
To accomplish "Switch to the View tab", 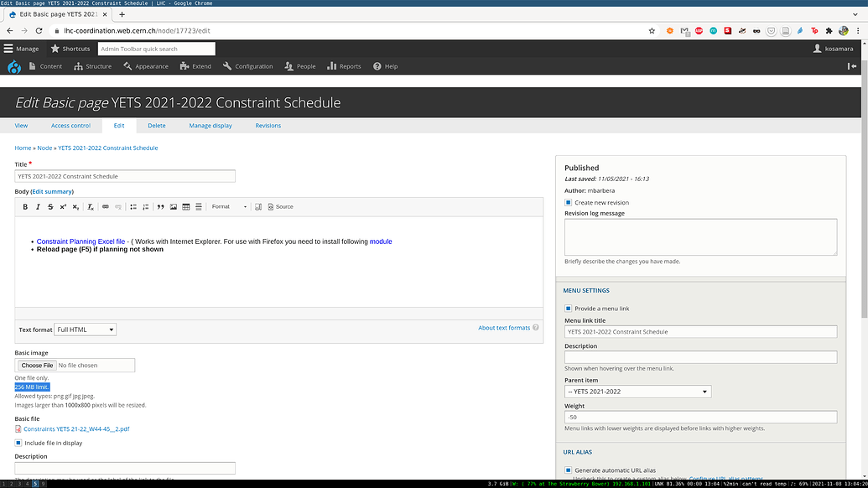I will [x=21, y=126].
